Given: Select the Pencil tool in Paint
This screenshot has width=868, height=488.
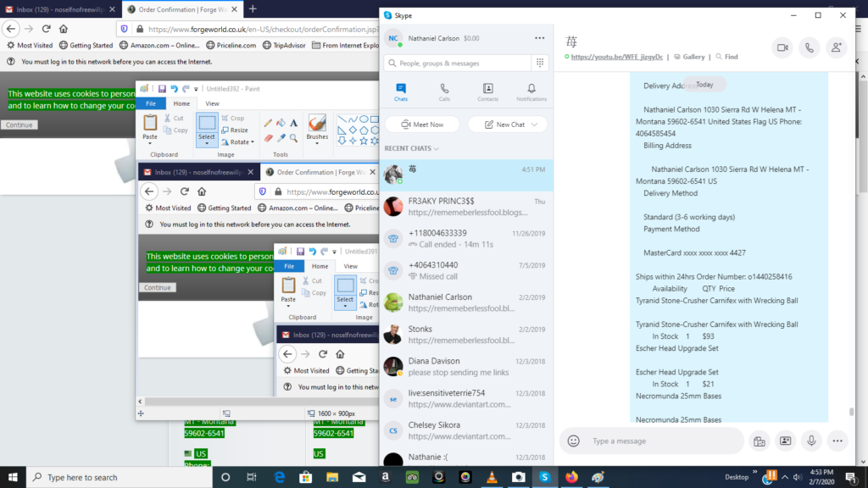Looking at the screenshot, I should coord(268,123).
